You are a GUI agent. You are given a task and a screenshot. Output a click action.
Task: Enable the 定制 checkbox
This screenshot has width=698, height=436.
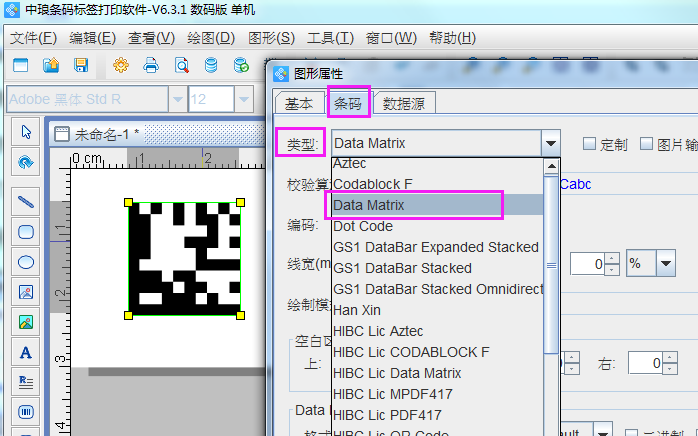click(x=589, y=144)
